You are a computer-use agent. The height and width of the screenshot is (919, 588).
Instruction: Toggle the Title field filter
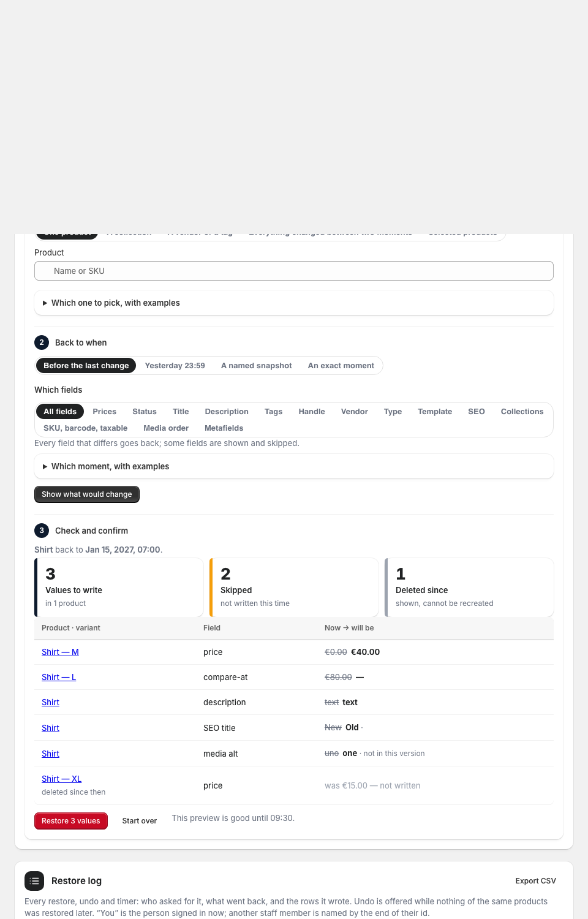tap(181, 412)
